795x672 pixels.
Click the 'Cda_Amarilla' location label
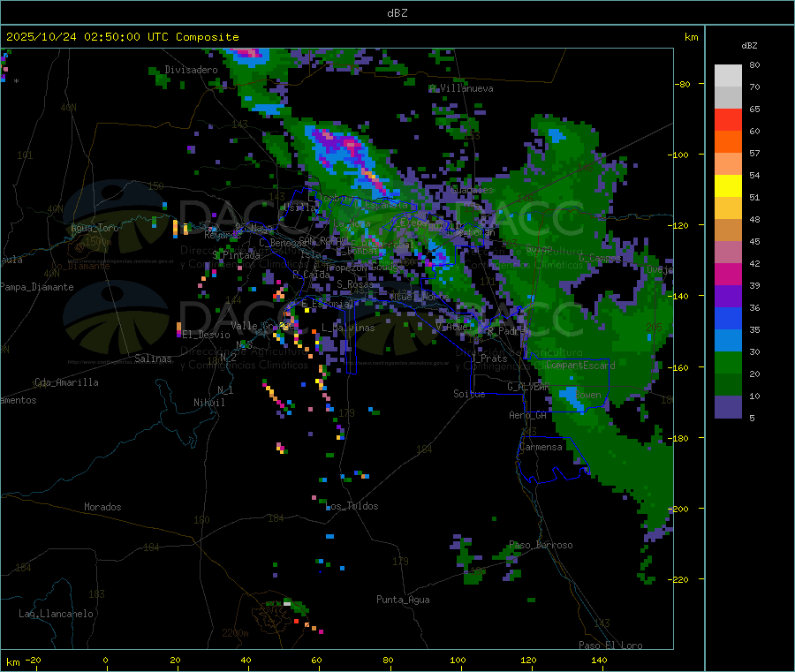click(66, 382)
